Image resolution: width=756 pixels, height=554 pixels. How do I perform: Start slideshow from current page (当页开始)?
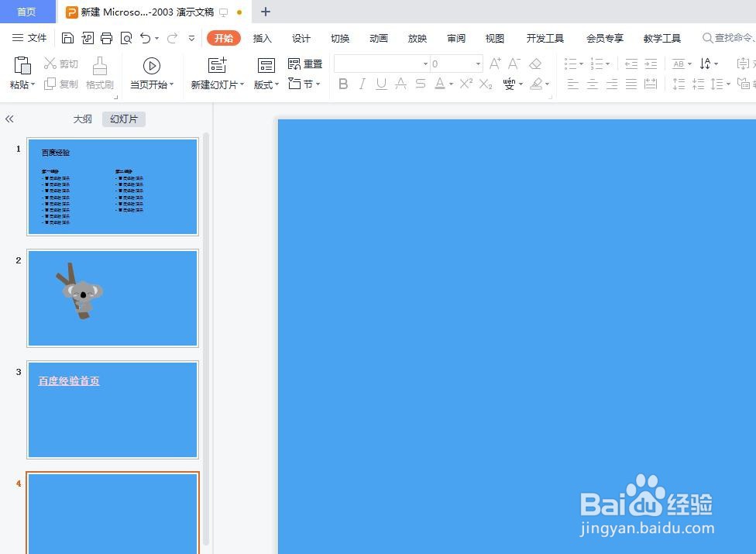tap(151, 73)
